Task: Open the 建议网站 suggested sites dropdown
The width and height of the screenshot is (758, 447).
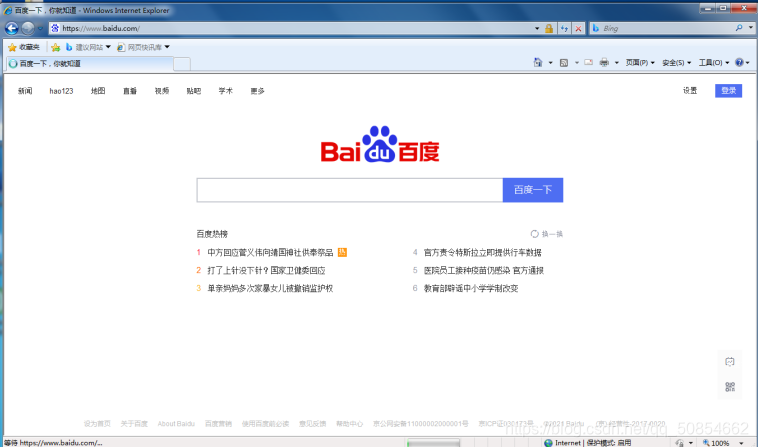Action: pos(88,47)
